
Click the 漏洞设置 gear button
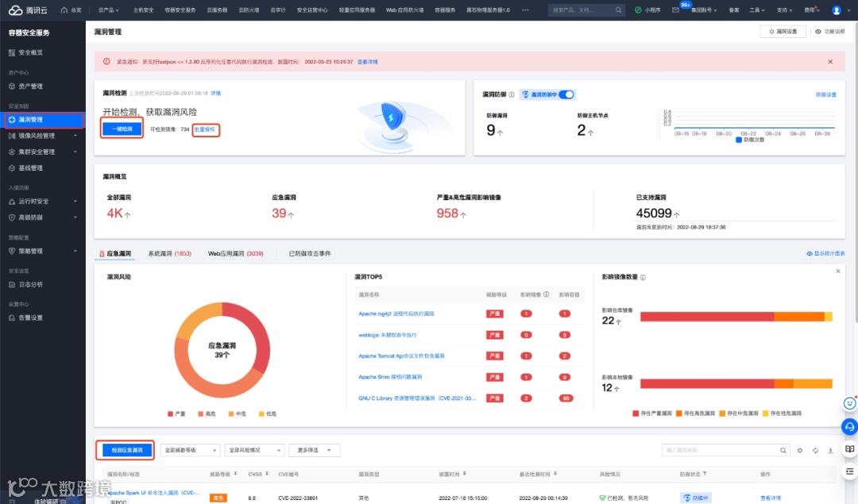[783, 32]
